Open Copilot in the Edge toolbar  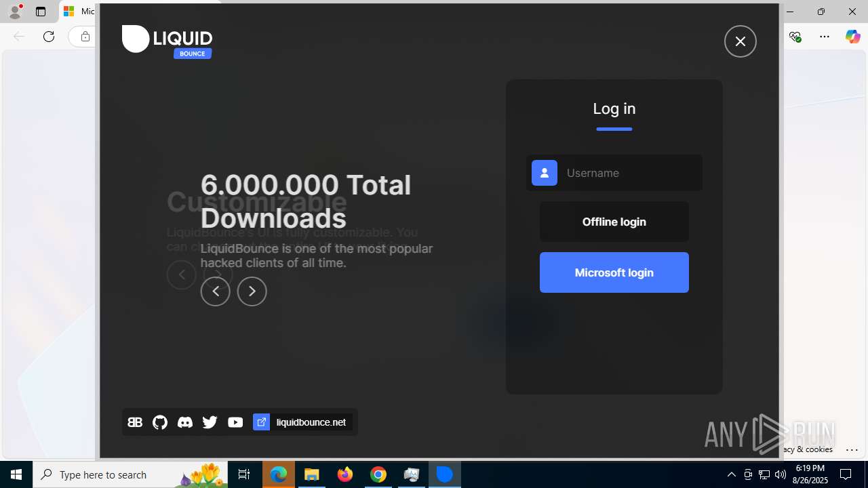pyautogui.click(x=852, y=37)
